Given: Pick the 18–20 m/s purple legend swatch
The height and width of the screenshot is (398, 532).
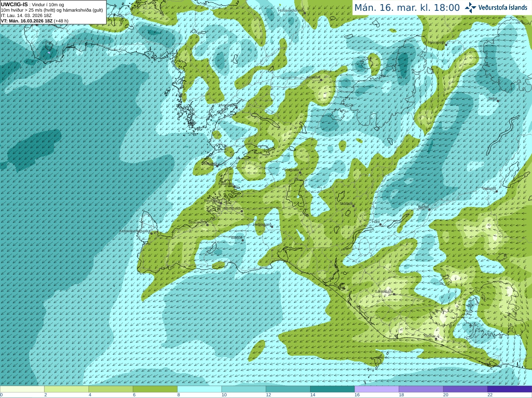Looking at the screenshot, I should [x=421, y=389].
